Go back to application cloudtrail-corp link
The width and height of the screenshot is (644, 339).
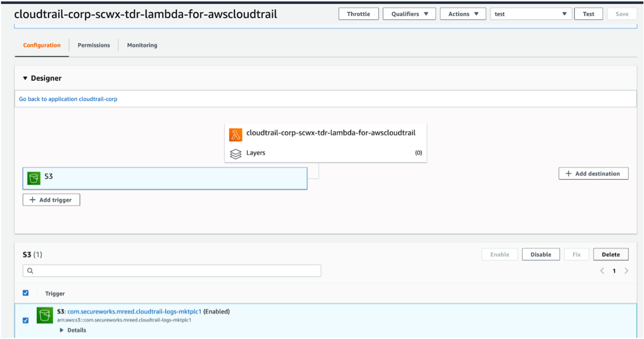[x=68, y=99]
